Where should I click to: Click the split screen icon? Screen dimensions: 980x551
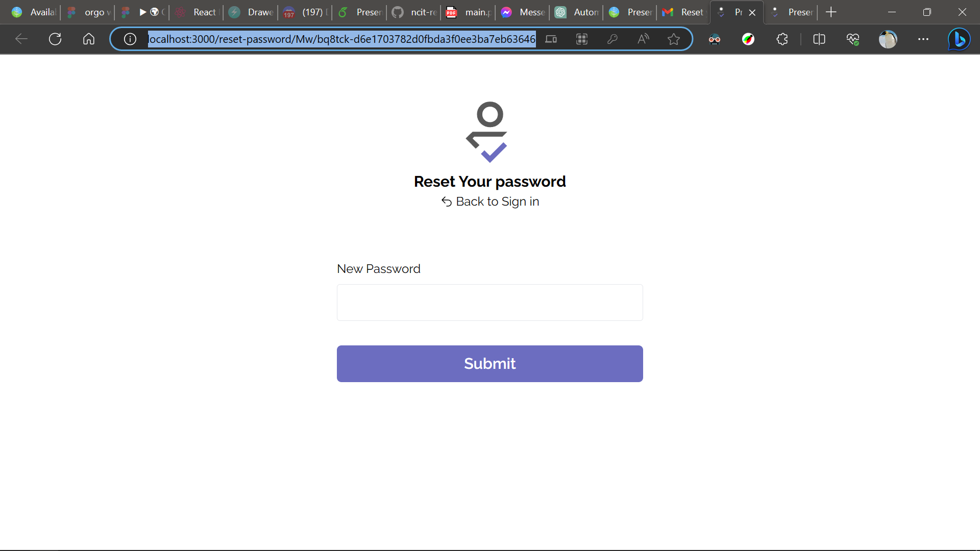click(820, 39)
